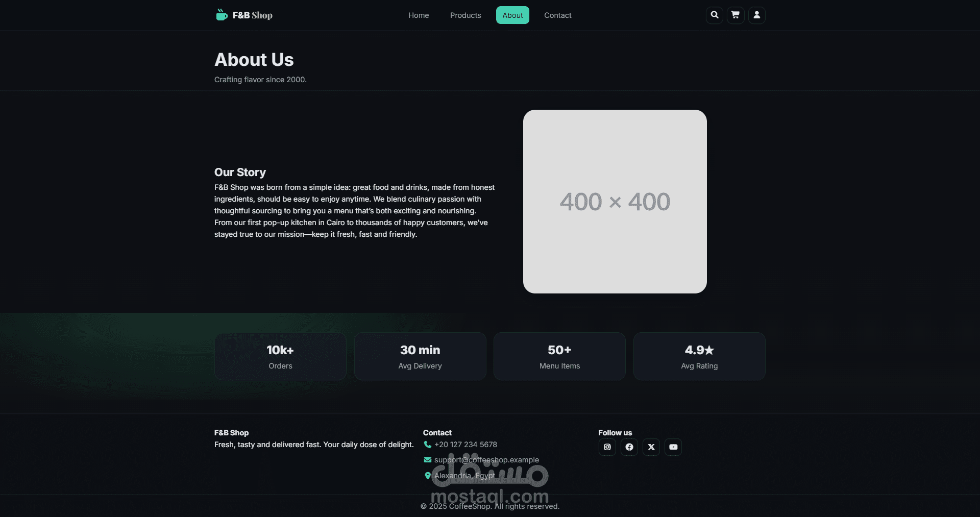Visit the Facebook social icon
980x517 pixels.
point(629,447)
